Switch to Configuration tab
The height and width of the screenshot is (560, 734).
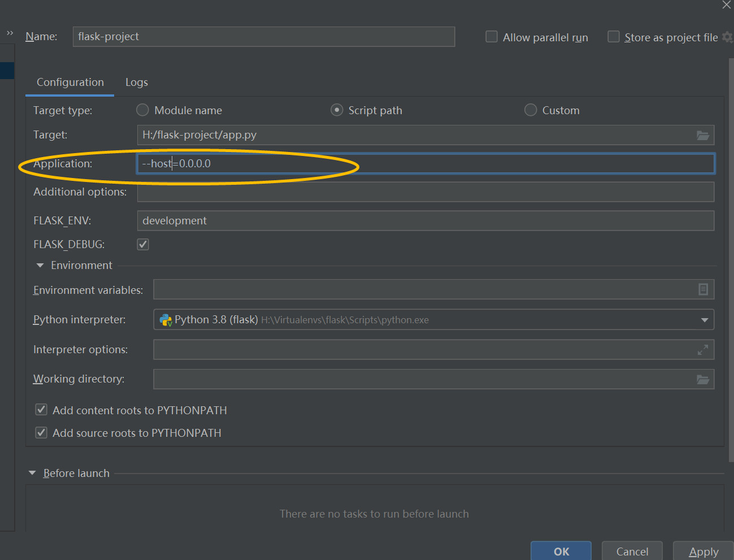[x=70, y=83]
